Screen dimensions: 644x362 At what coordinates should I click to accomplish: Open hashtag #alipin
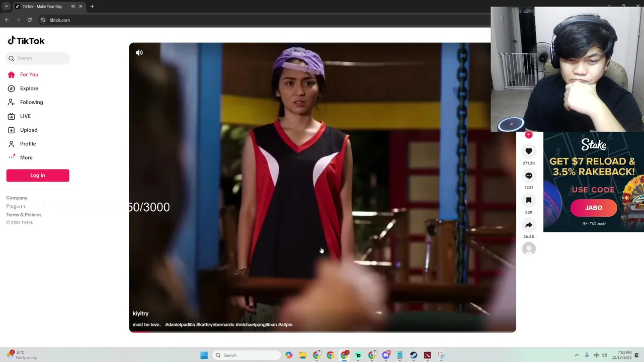pyautogui.click(x=285, y=325)
